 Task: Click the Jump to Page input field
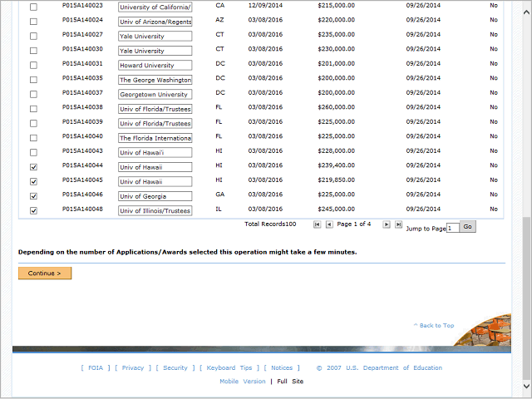[452, 228]
